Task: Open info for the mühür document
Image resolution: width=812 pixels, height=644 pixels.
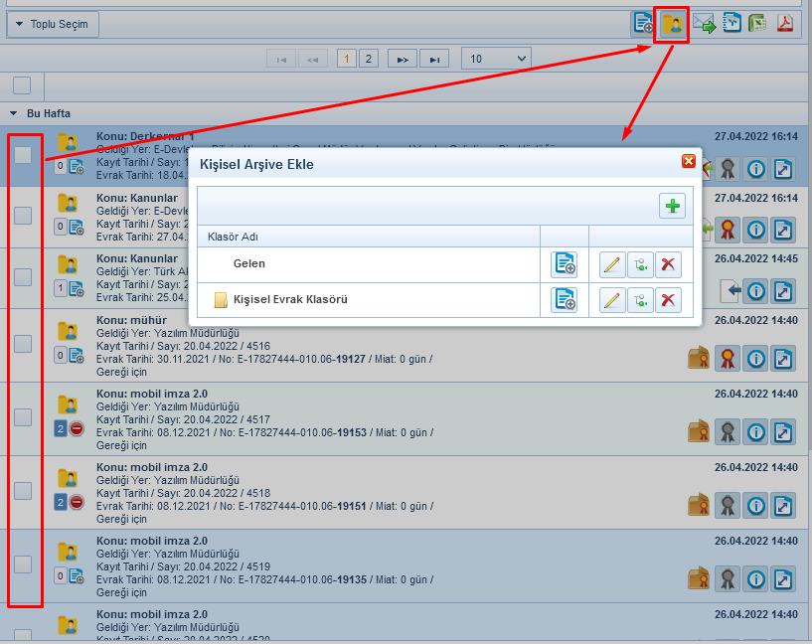Action: coord(755,359)
